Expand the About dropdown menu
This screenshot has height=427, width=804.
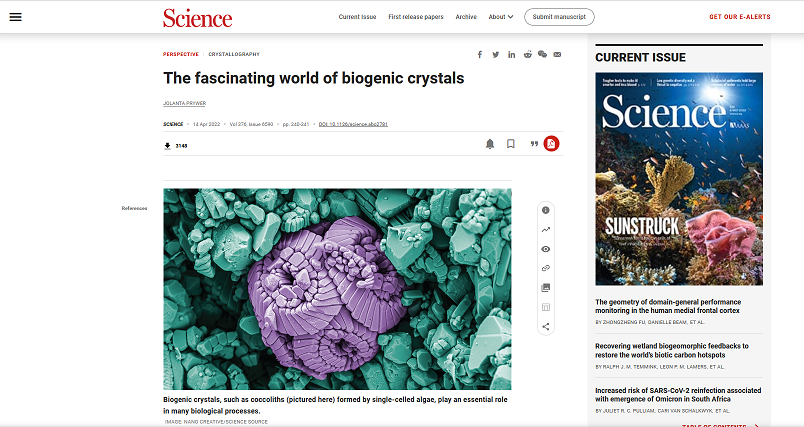[501, 17]
